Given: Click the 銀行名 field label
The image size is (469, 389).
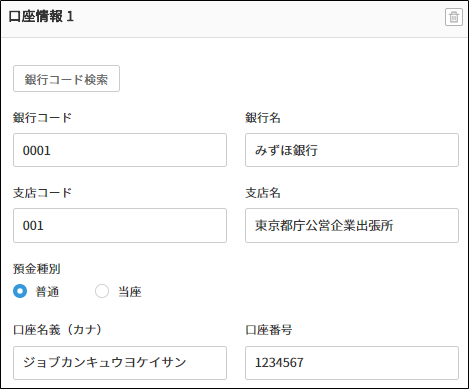Looking at the screenshot, I should (263, 118).
